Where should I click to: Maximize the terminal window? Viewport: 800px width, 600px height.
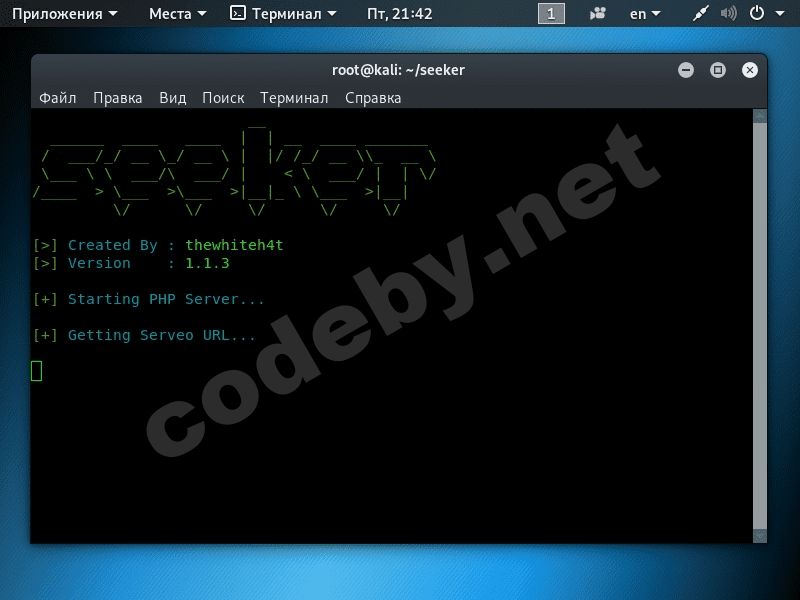(718, 70)
